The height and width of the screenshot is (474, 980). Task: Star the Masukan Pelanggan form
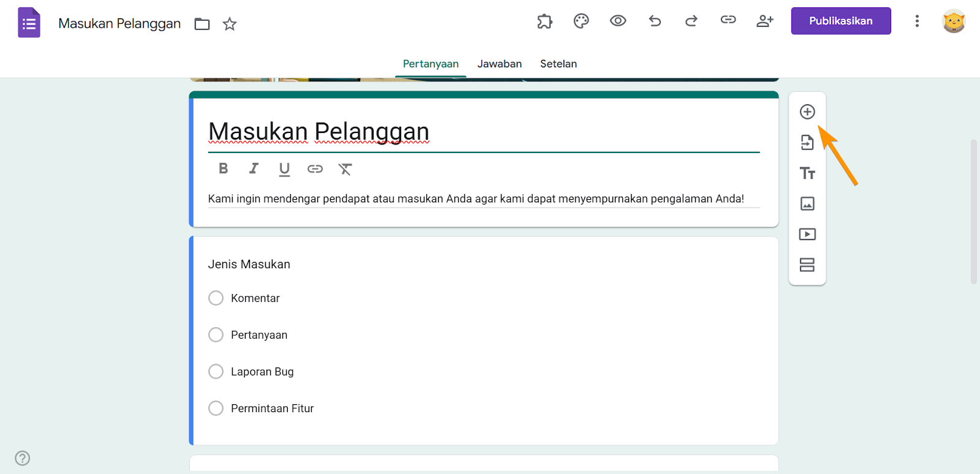click(230, 24)
